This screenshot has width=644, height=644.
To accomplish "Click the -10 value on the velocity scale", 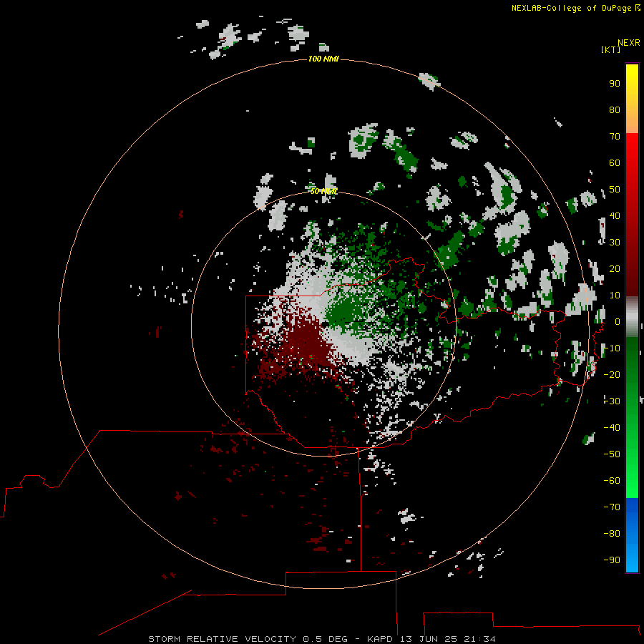I will pyautogui.click(x=612, y=348).
